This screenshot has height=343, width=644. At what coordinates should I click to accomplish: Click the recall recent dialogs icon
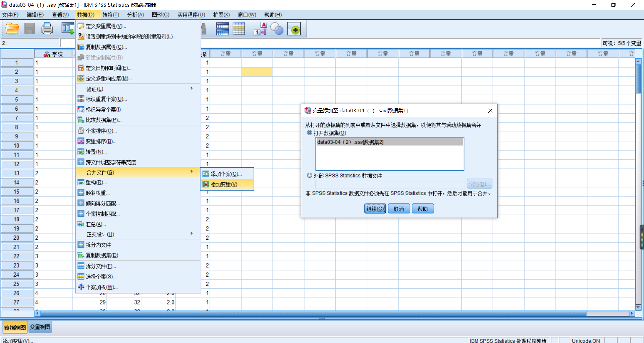[68, 28]
